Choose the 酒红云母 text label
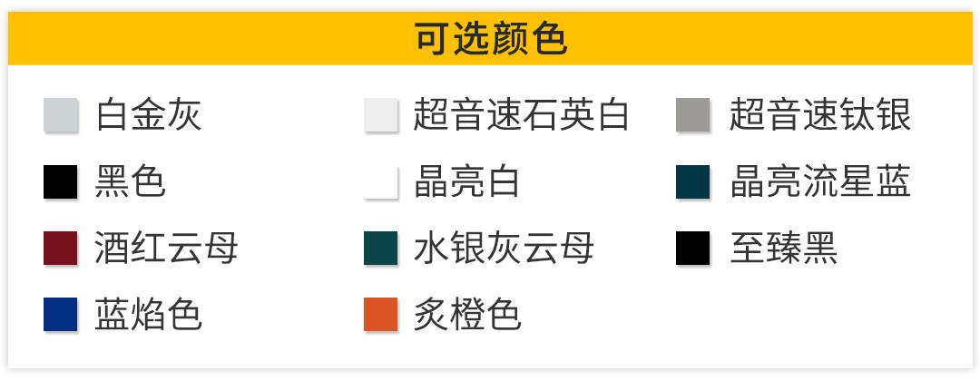This screenshot has width=980, height=381. (x=166, y=249)
